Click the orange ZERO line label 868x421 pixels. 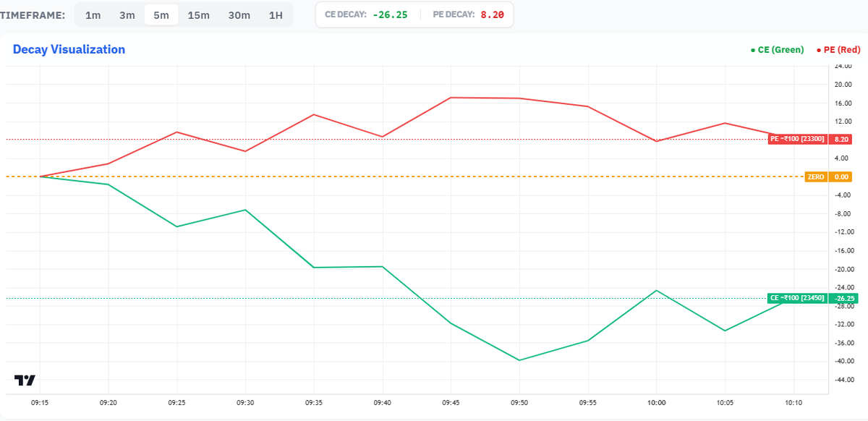815,177
